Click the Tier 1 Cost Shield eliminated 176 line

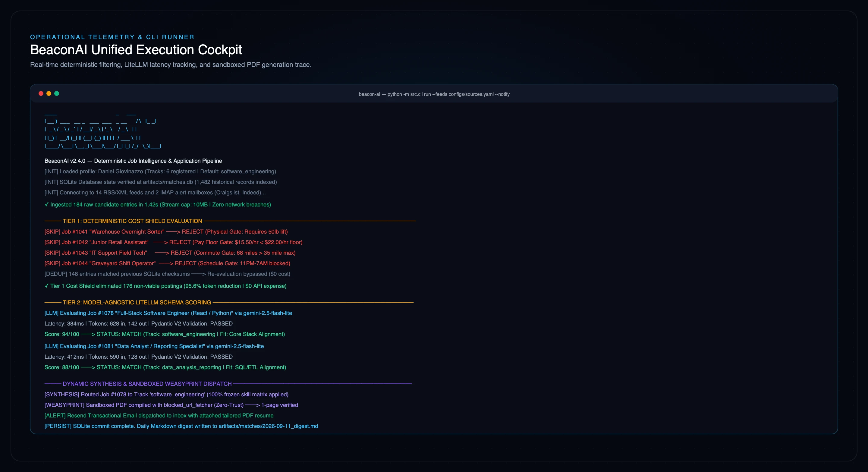pos(165,286)
